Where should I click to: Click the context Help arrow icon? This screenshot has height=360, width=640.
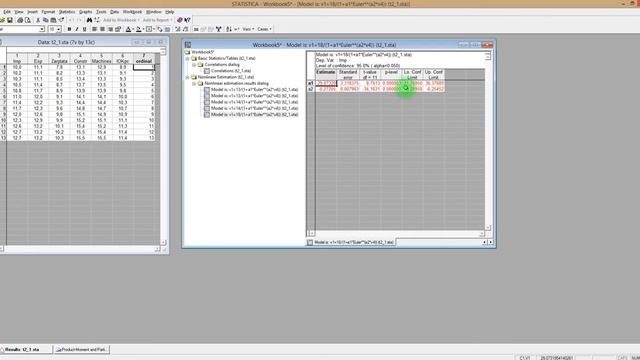[187, 20]
